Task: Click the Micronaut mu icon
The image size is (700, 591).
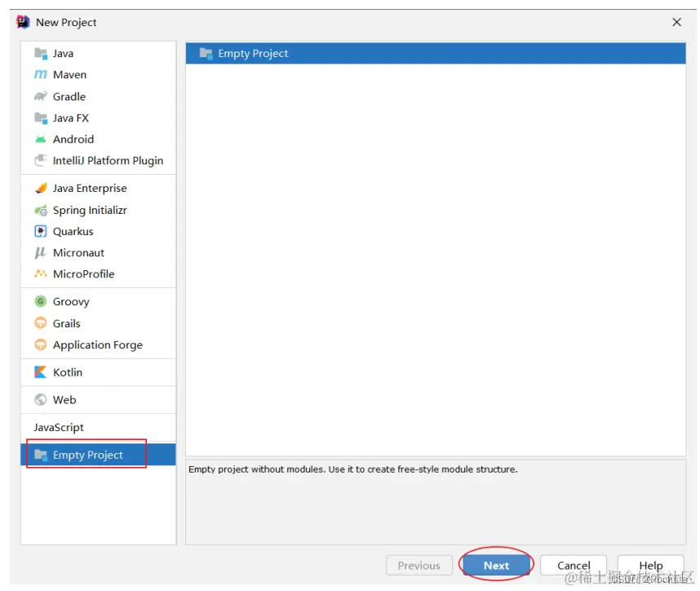Action: click(x=41, y=252)
